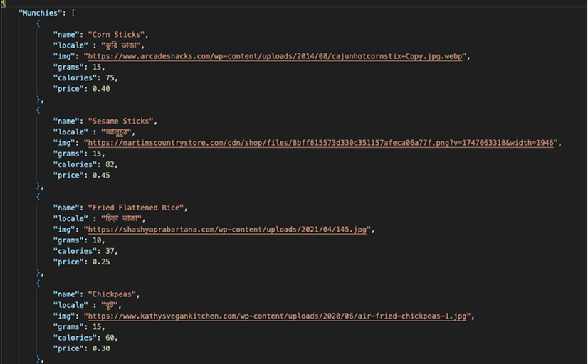The width and height of the screenshot is (588, 364).
Task: Click the "locale" key in the Chickpeas object
Action: click(71, 305)
